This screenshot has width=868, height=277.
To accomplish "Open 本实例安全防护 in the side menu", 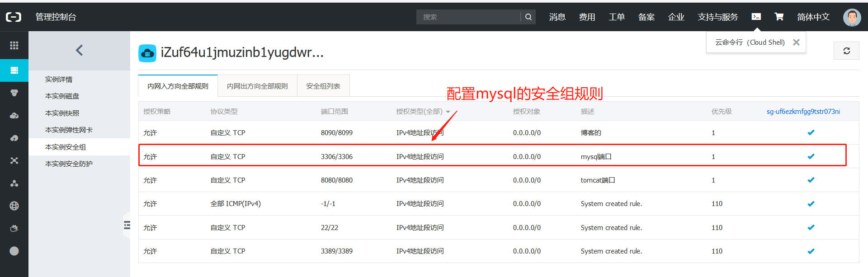I will 69,164.
